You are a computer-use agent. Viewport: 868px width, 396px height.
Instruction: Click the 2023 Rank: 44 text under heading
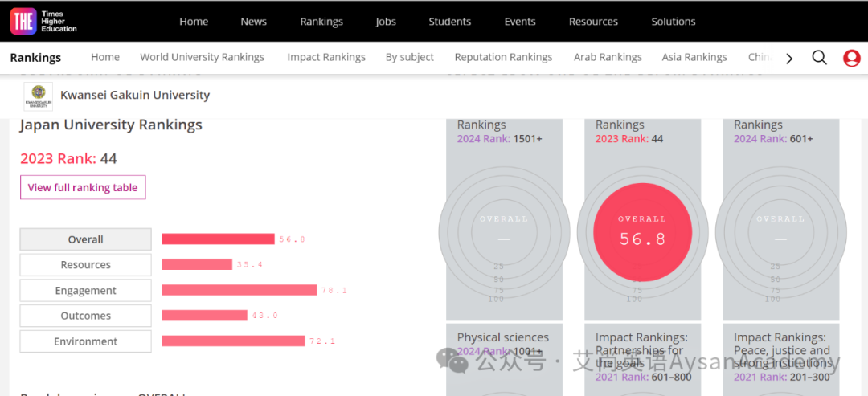pos(68,159)
